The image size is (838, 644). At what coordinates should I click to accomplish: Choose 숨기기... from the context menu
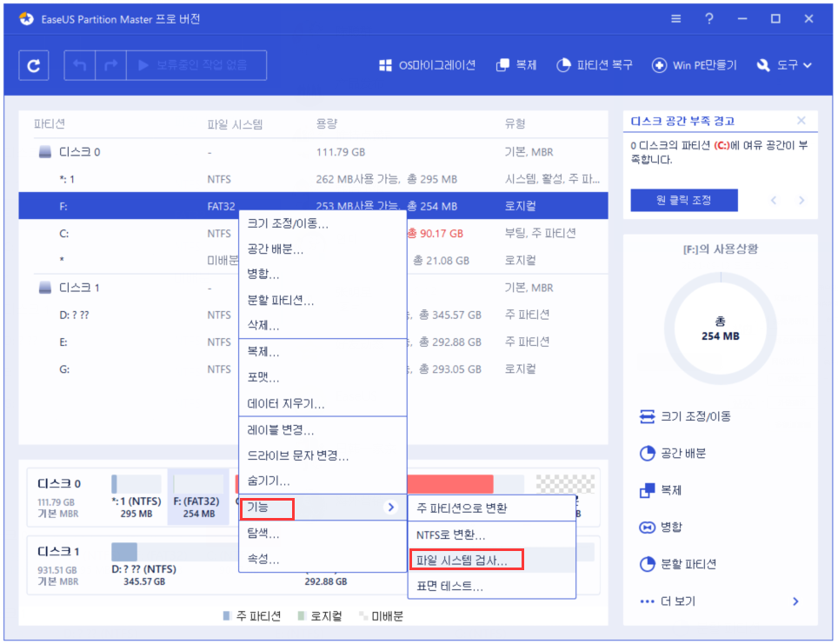(323, 481)
